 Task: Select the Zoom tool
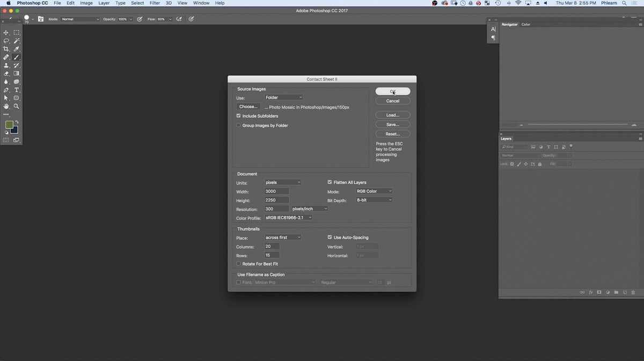tap(17, 106)
